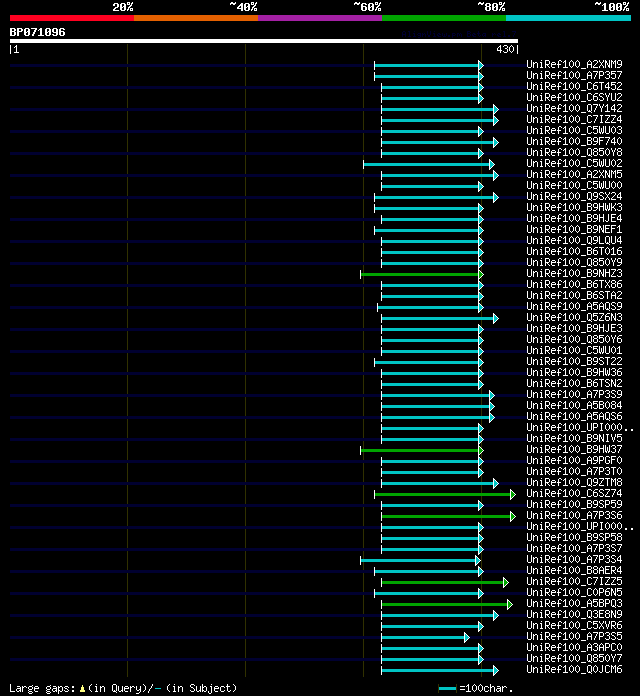Open the UniRef100_A7P357 hit
The image size is (640, 696).
tap(574, 75)
